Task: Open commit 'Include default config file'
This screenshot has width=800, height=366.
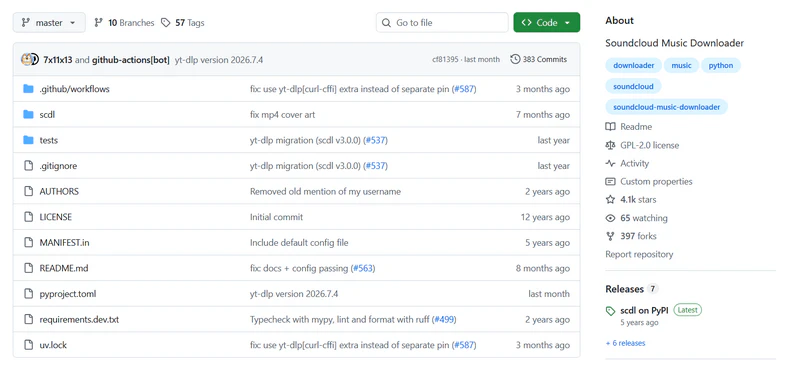Action: tap(299, 242)
